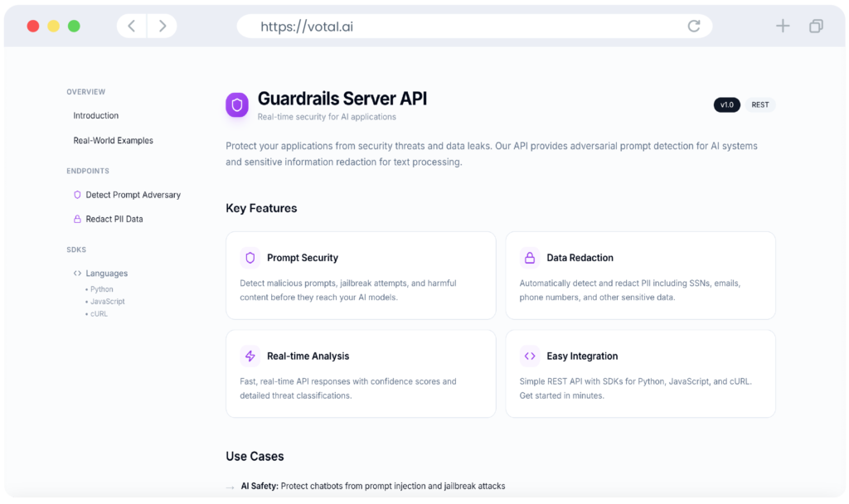This screenshot has height=504, width=849.
Task: Click the Data Redaction padlock icon
Action: pos(528,258)
